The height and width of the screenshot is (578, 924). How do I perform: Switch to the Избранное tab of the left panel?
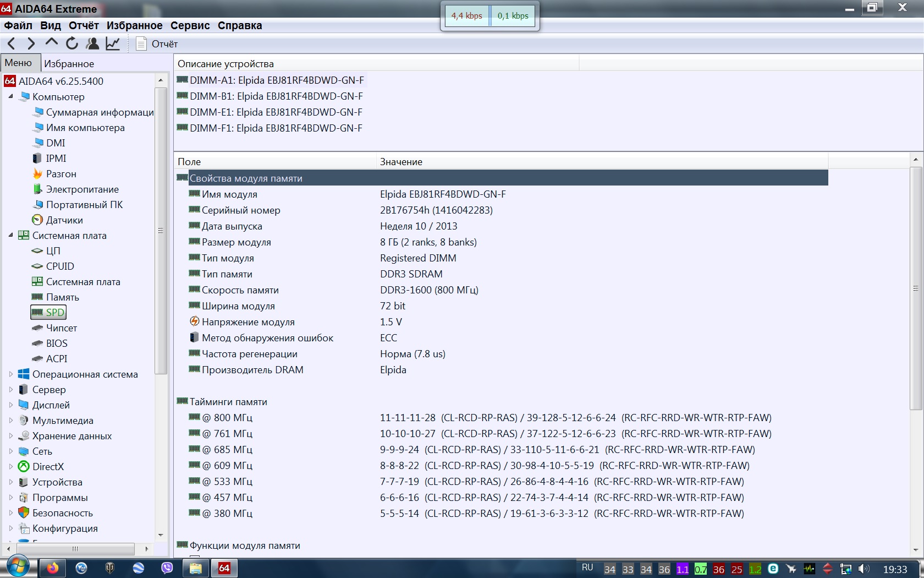pyautogui.click(x=69, y=64)
